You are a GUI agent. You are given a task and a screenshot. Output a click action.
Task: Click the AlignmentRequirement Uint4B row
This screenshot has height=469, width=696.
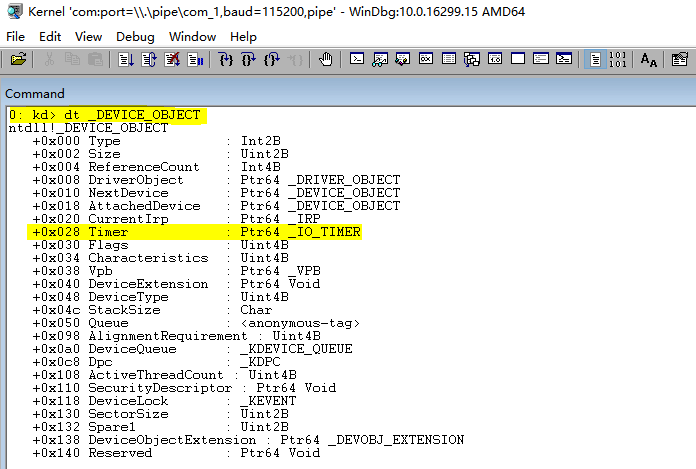click(176, 336)
